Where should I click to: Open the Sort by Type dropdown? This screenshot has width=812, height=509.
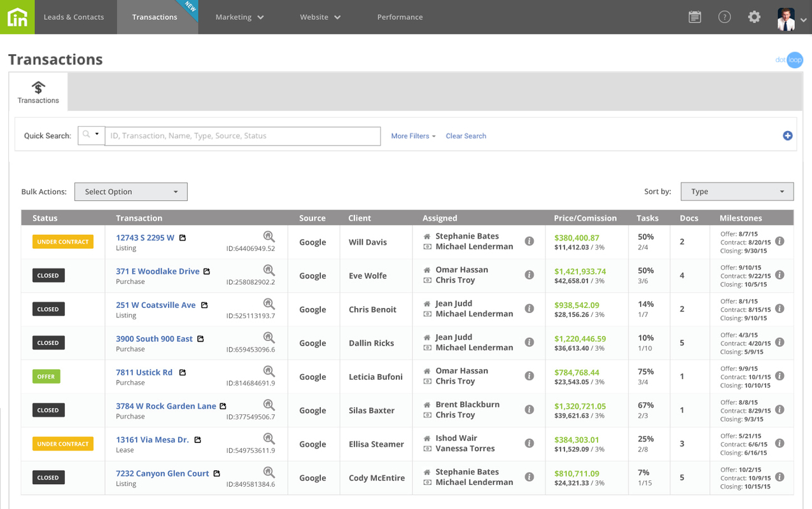[x=736, y=192]
